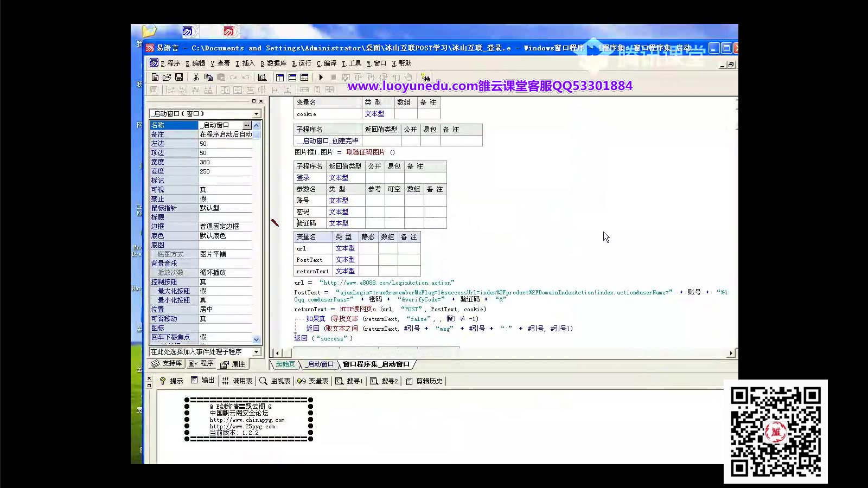868x488 pixels.
Task: Open the 窗口 menu
Action: [x=376, y=63]
